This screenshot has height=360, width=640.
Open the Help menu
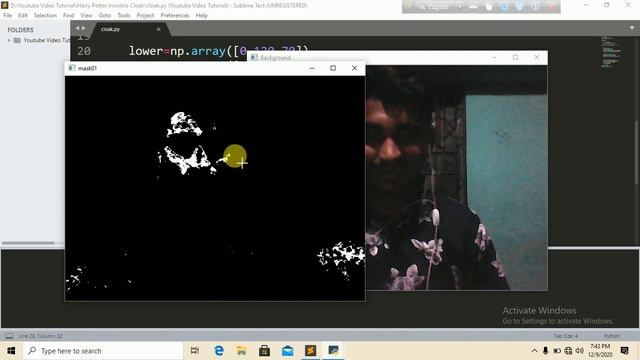tap(202, 15)
